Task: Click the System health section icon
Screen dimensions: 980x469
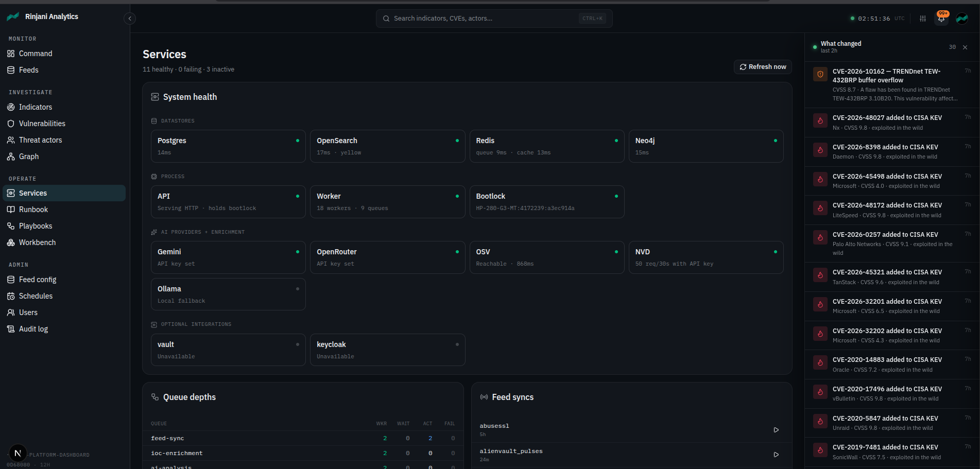Action: pyautogui.click(x=154, y=97)
